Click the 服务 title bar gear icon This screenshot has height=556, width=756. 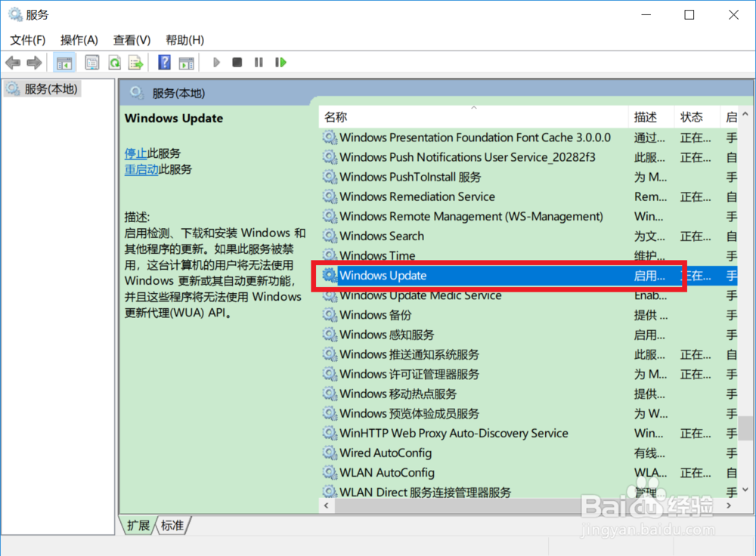15,14
